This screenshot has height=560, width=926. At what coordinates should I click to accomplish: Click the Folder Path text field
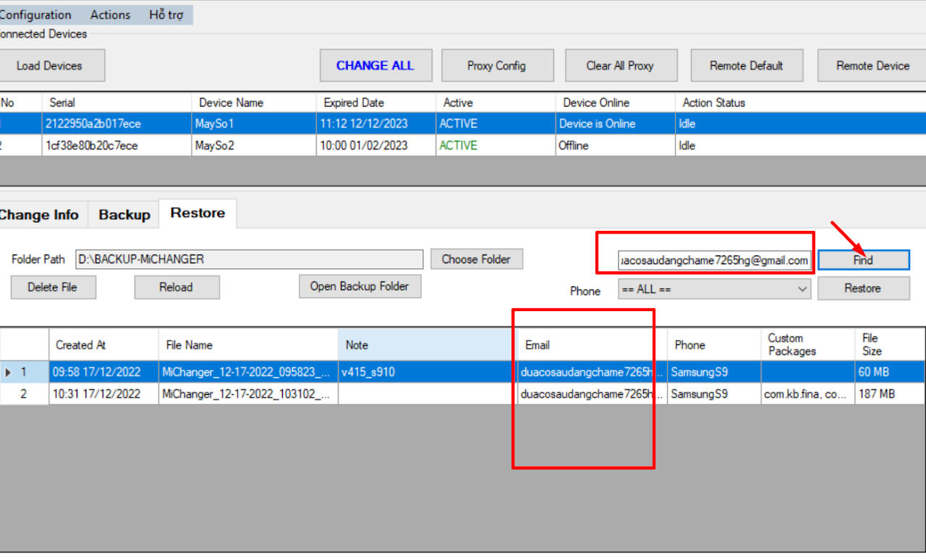(x=249, y=259)
